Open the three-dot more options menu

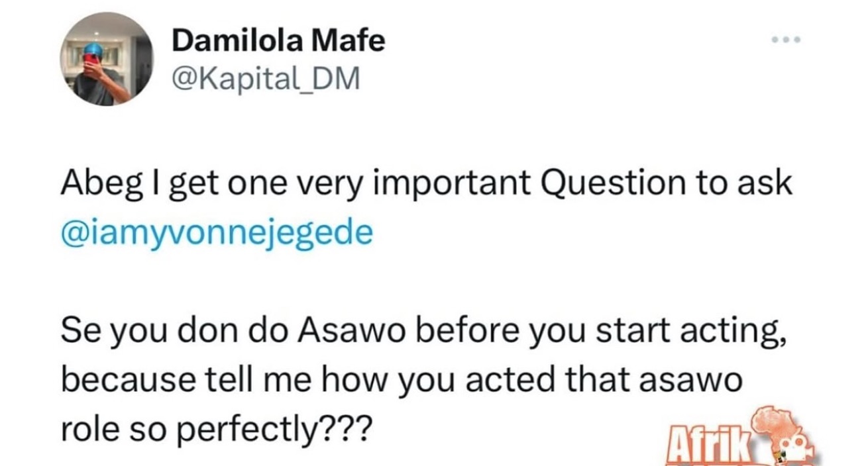(787, 40)
